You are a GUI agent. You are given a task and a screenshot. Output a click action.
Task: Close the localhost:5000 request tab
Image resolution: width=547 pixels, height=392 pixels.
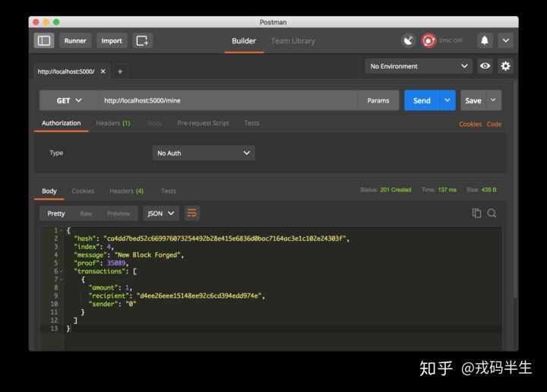(x=103, y=71)
